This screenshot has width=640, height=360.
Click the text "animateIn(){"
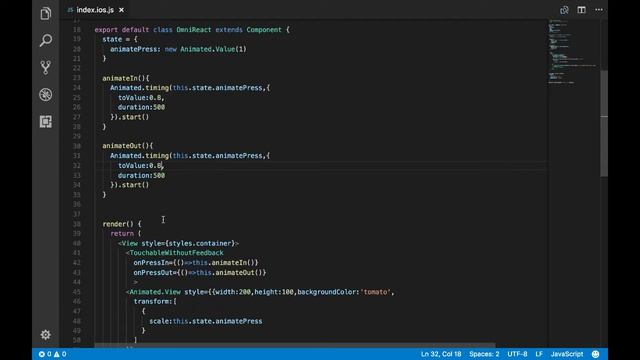pos(126,78)
